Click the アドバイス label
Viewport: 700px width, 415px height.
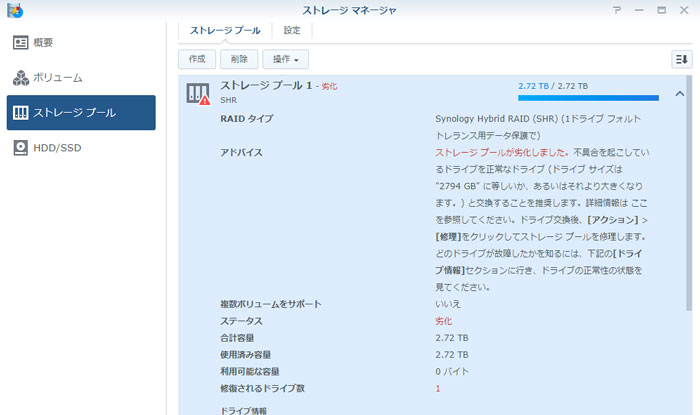coord(242,153)
